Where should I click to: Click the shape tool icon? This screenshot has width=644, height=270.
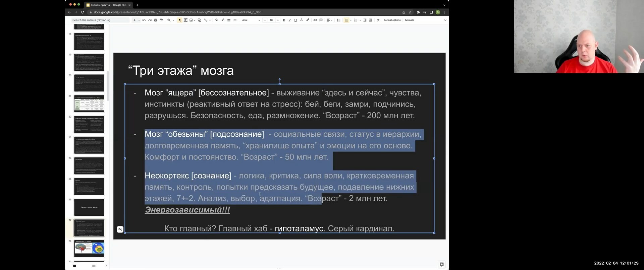click(199, 20)
